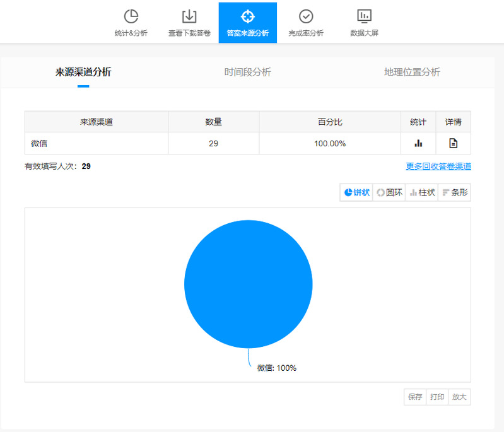This screenshot has height=432, width=504.
Task: Click the 来源渠道 column header
Action: coord(97,122)
